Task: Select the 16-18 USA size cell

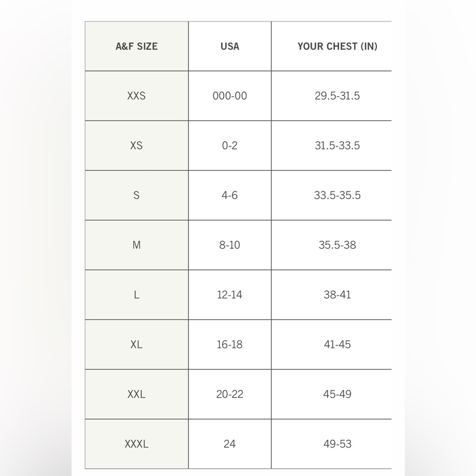Action: 230,345
